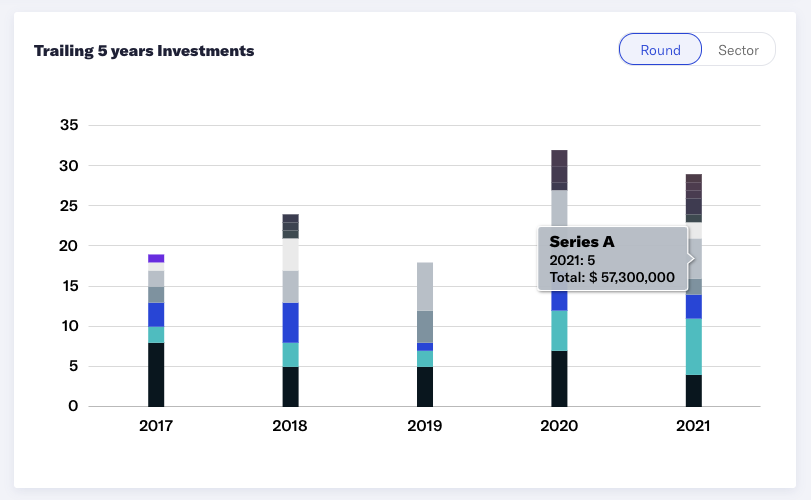Click the blue segment of the 2021 bar
811x500 pixels.
pos(694,307)
